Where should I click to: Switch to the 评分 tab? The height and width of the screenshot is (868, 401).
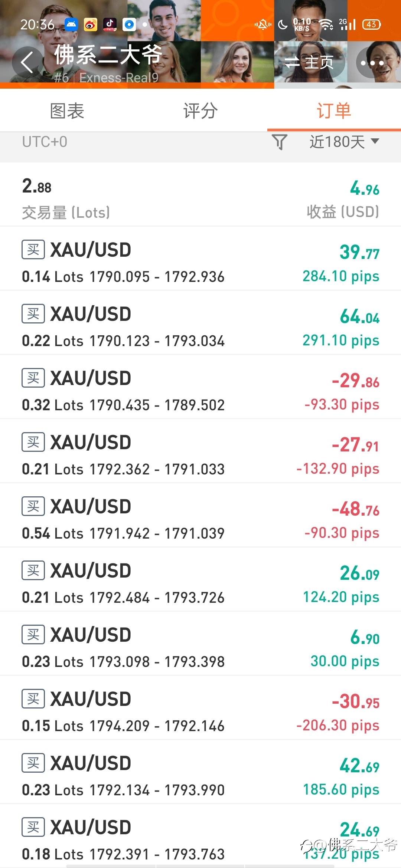[x=200, y=111]
